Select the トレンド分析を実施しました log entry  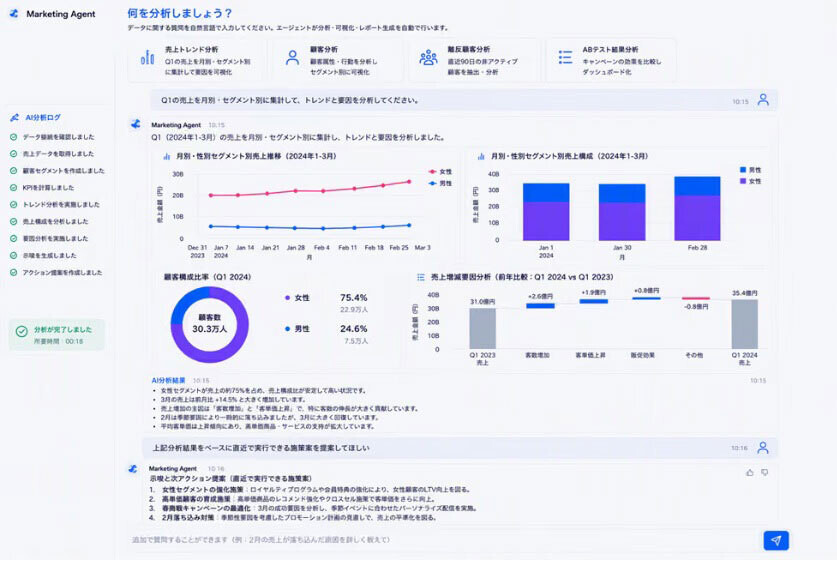55,204
